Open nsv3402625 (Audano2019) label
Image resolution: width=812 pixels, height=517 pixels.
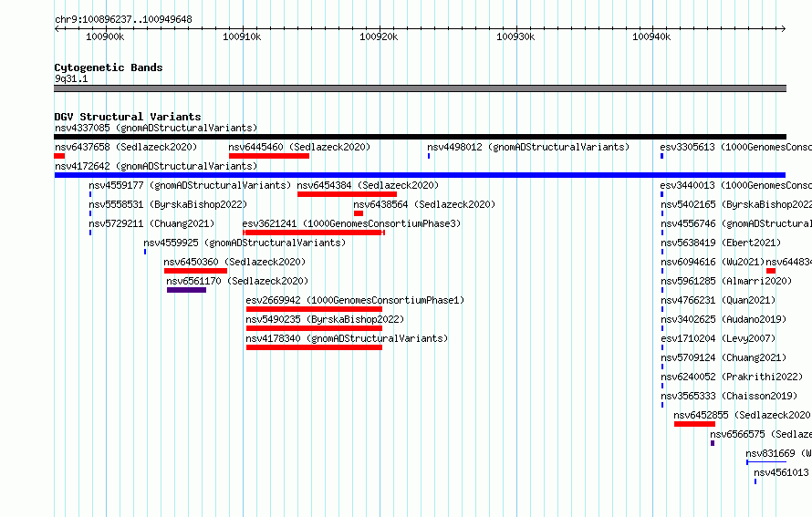click(724, 319)
